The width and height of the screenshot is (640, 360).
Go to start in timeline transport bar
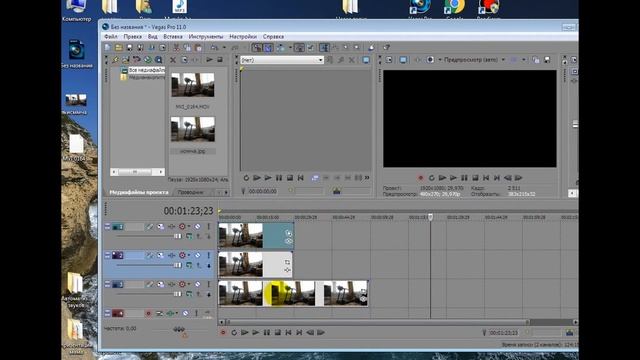coord(288,333)
